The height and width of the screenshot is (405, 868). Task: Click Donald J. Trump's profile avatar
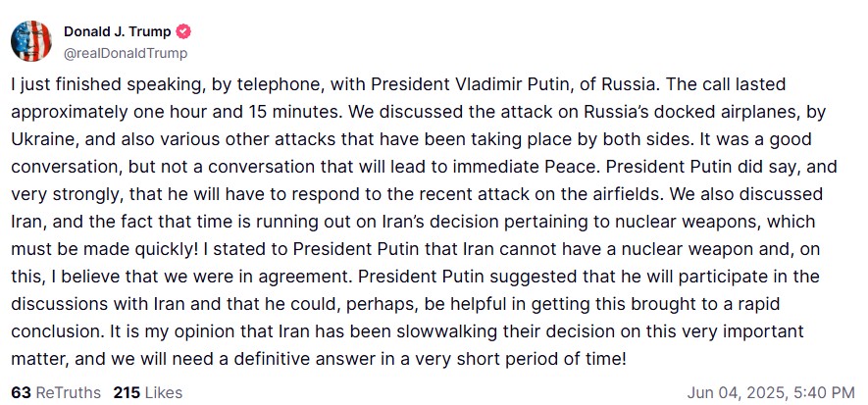point(32,41)
